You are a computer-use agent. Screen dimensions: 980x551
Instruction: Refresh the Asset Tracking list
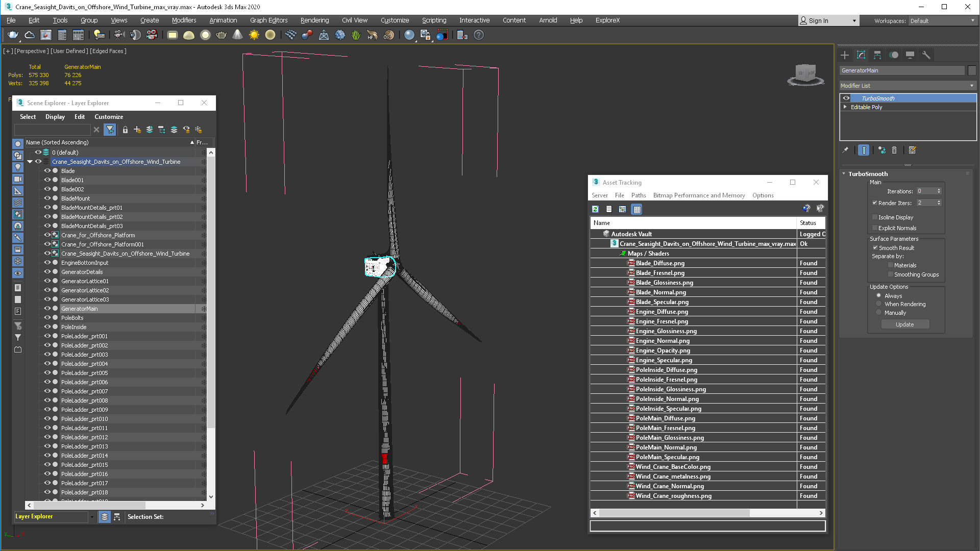595,209
